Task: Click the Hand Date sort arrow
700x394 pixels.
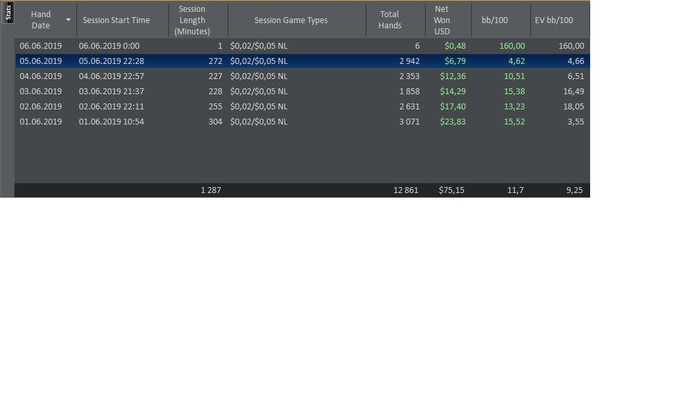Action: click(x=68, y=20)
